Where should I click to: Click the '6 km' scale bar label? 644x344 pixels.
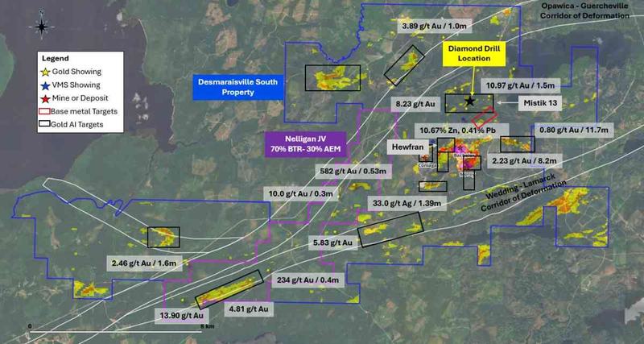[x=208, y=326]
